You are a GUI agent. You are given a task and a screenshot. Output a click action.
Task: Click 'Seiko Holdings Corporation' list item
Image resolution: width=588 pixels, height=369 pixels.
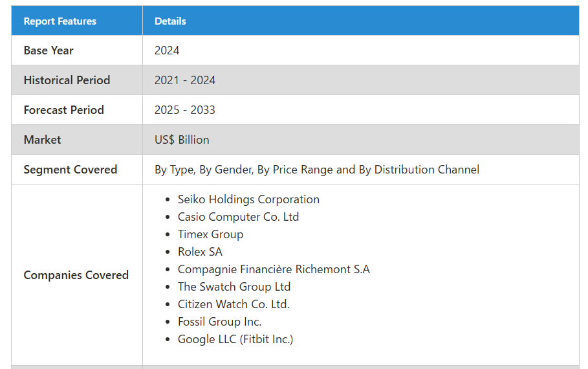pos(248,199)
